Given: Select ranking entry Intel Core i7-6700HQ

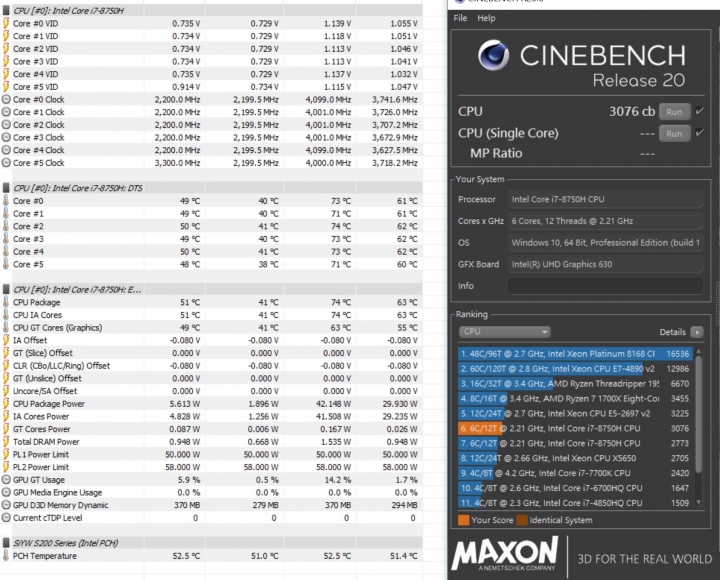Looking at the screenshot, I should 575,488.
